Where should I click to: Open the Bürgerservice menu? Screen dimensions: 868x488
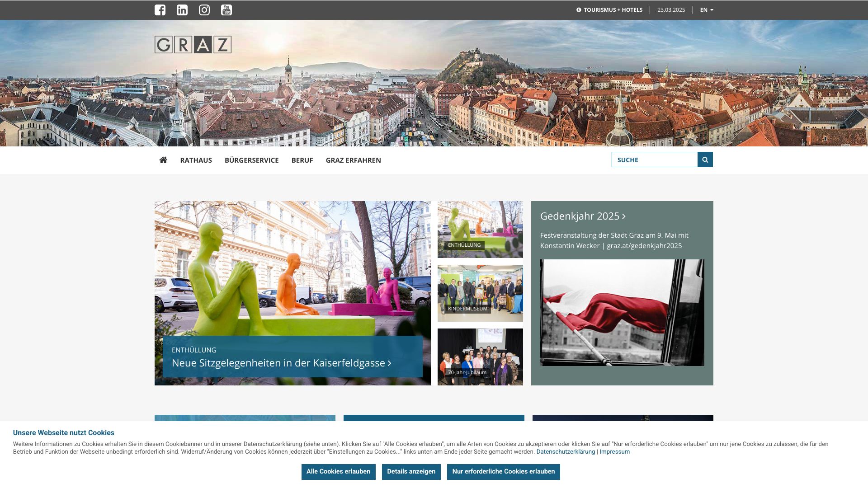coord(251,160)
